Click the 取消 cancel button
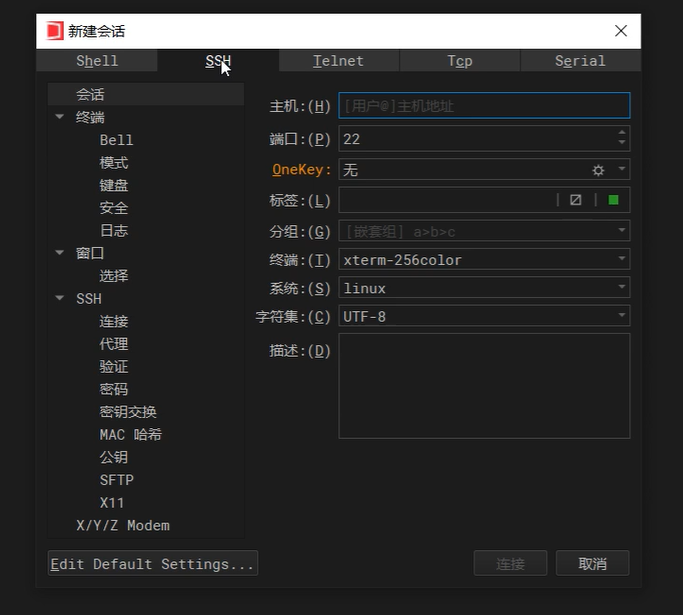This screenshot has height=615, width=683. click(592, 564)
